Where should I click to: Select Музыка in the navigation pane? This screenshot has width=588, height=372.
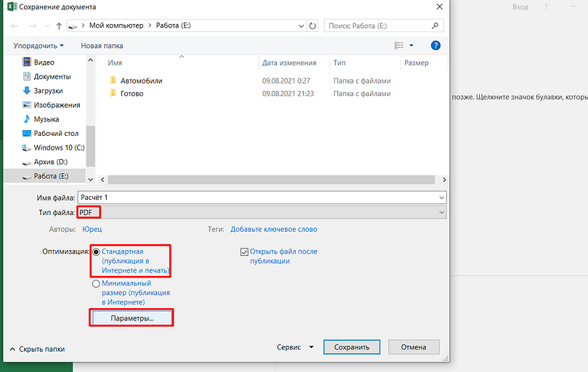click(46, 119)
